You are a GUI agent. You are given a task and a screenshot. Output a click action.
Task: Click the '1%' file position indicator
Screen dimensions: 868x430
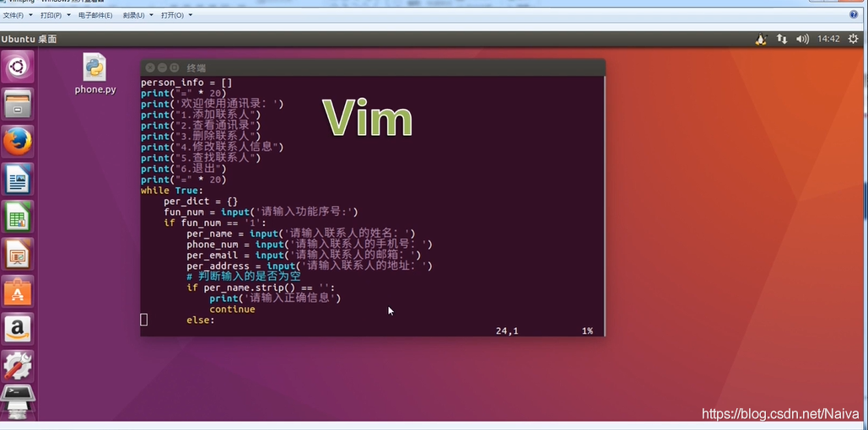(x=587, y=331)
